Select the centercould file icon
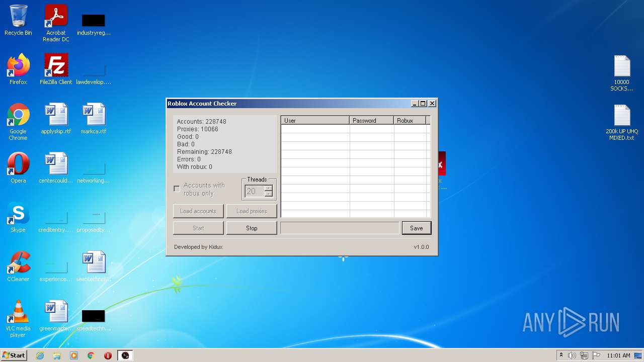 56,168
